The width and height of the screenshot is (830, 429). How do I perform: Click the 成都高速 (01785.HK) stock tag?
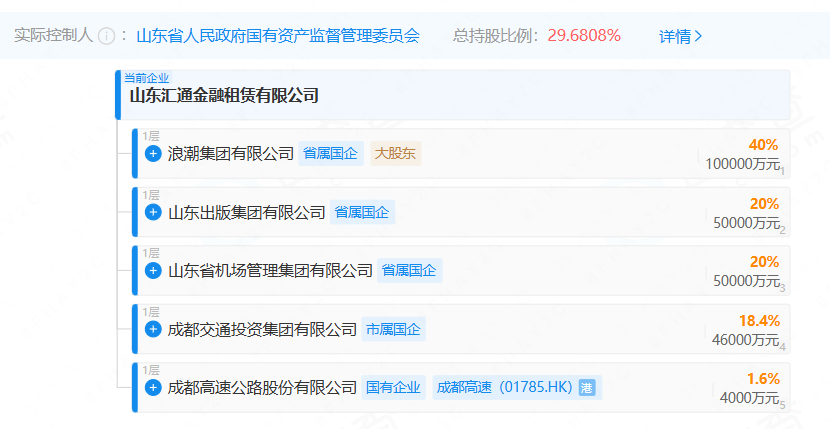505,387
